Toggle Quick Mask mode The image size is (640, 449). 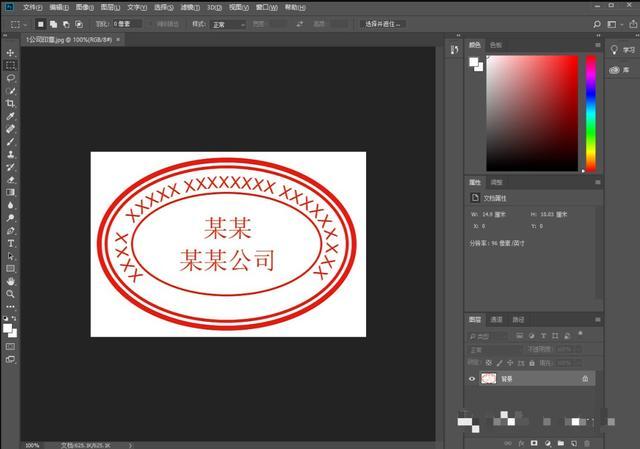click(x=11, y=347)
